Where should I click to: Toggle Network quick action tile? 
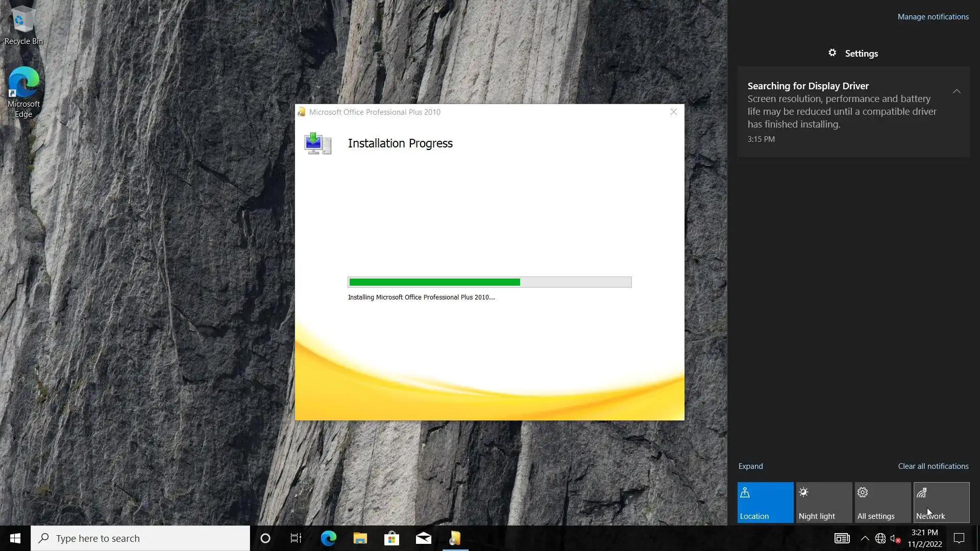(x=941, y=503)
